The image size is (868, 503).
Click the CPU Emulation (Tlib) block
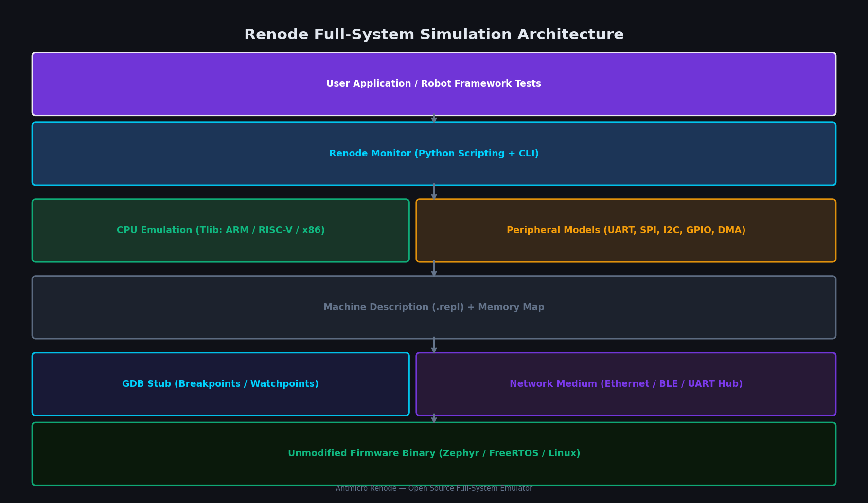click(221, 230)
